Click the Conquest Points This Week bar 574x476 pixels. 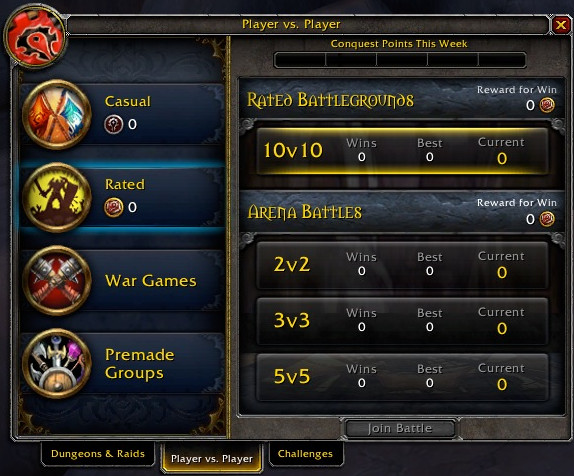pos(400,60)
